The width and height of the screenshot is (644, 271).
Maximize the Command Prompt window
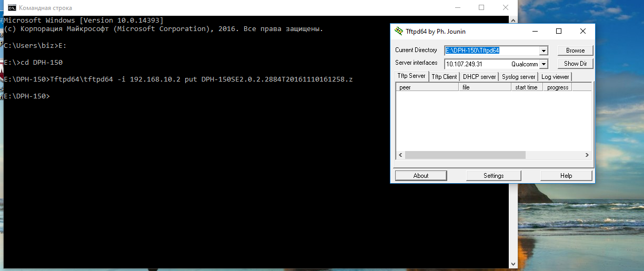[481, 8]
